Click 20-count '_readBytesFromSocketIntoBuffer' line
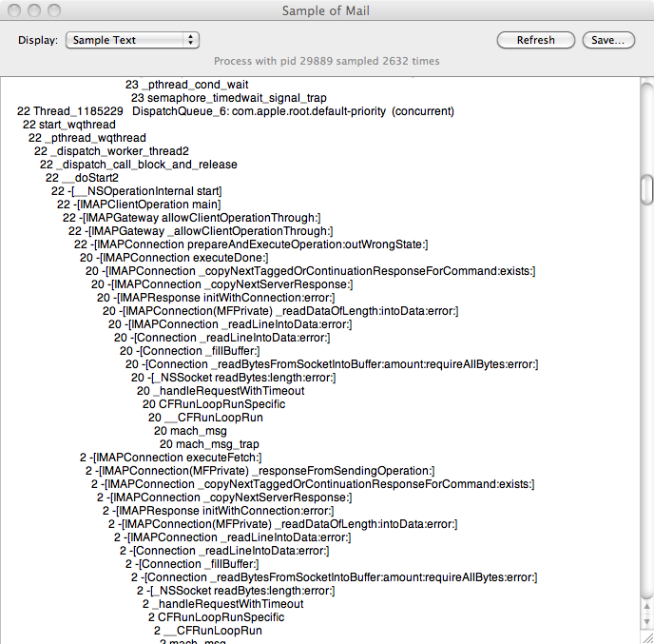 click(x=332, y=364)
